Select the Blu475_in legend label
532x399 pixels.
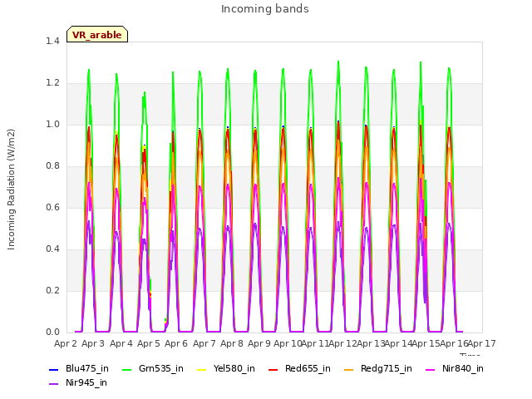tap(87, 369)
